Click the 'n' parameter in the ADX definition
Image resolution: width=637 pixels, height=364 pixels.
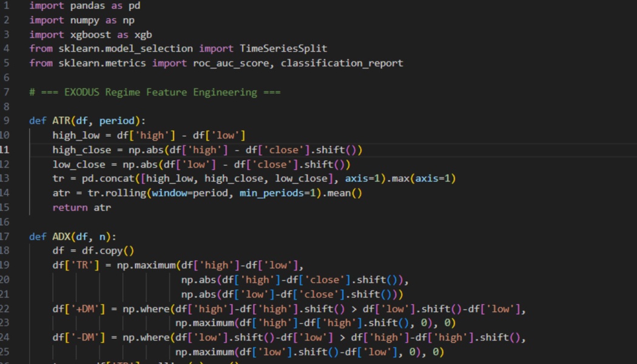tap(102, 237)
